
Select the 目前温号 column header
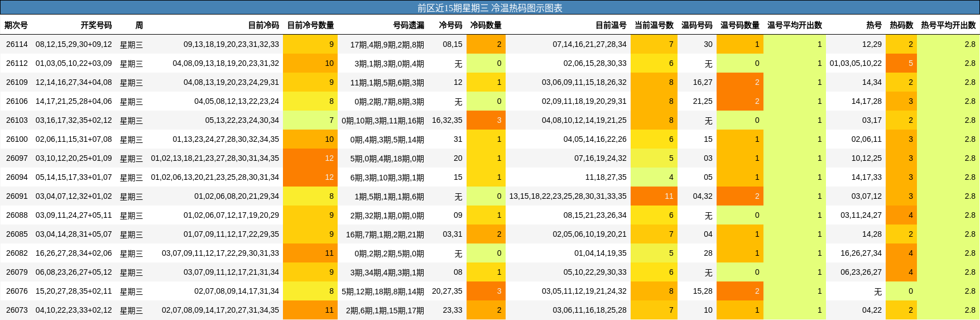(611, 25)
